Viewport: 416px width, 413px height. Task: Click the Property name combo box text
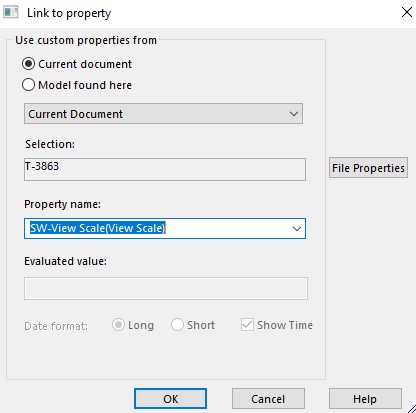click(x=97, y=228)
